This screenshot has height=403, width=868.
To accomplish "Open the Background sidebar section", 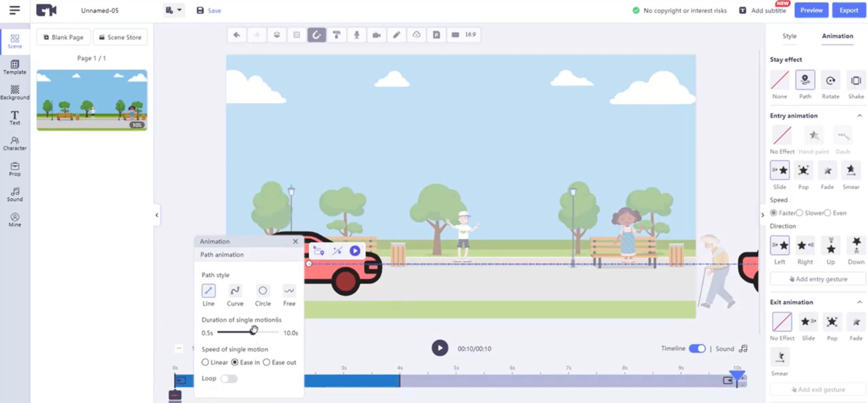I will [x=15, y=93].
